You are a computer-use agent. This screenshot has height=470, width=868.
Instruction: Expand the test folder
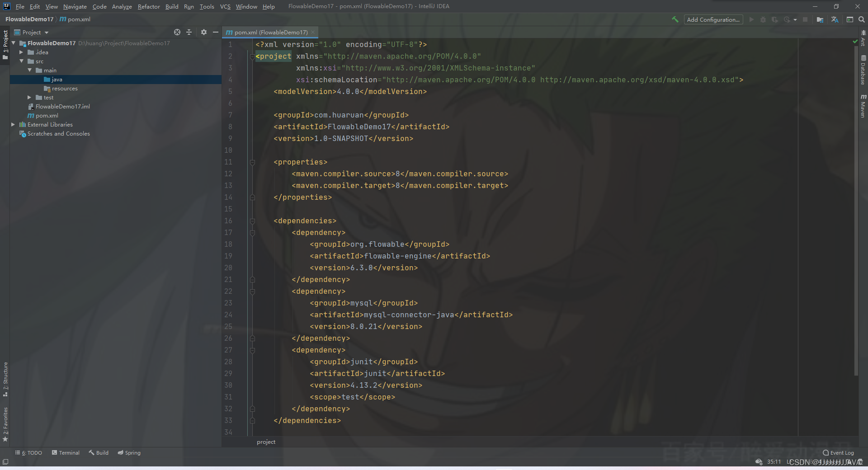pyautogui.click(x=29, y=97)
